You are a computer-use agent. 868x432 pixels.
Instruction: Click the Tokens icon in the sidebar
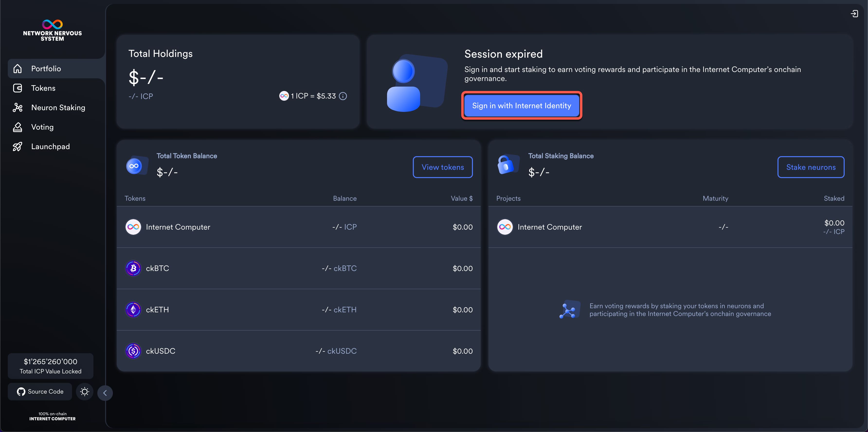click(18, 88)
